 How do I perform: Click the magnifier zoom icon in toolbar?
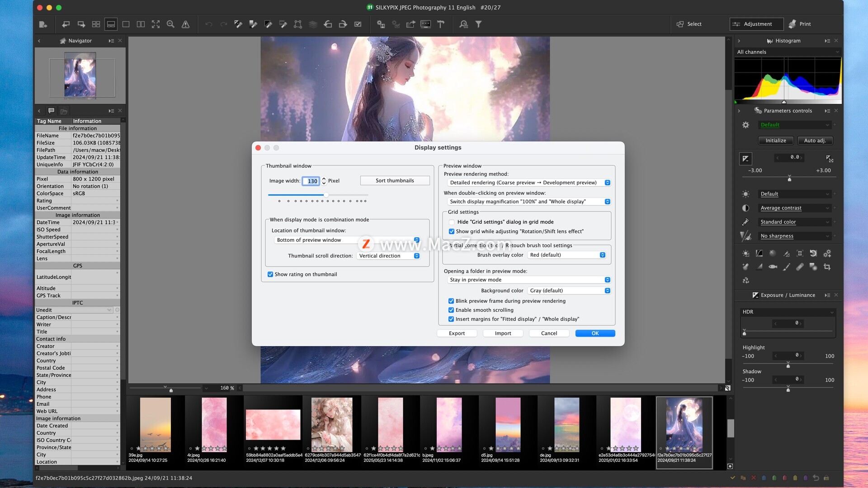170,24
